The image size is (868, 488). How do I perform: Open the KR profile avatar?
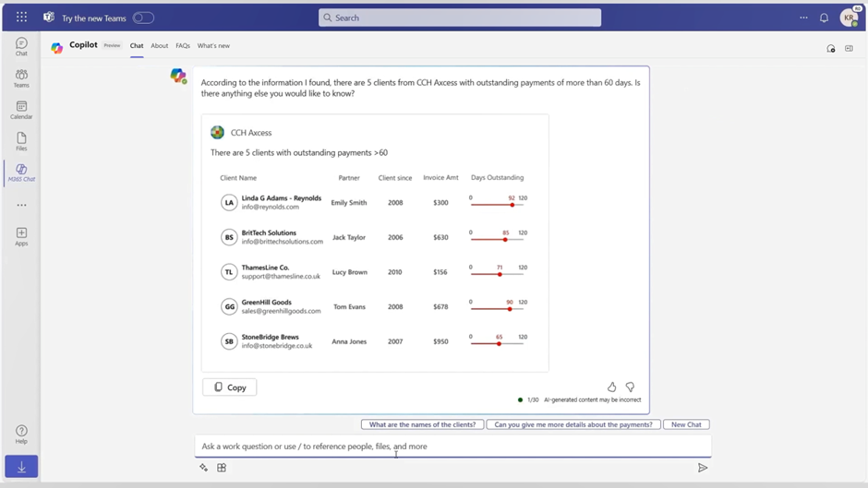849,18
